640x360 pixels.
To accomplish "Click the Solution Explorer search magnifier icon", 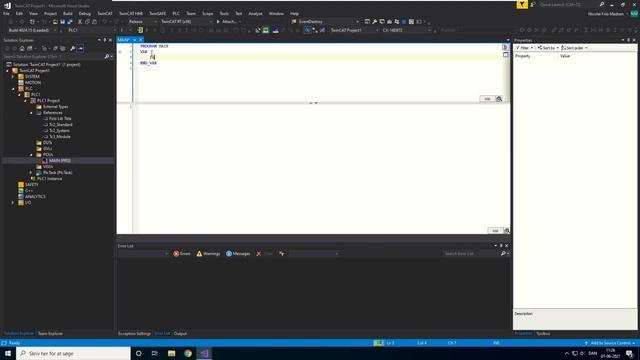I will [107, 56].
